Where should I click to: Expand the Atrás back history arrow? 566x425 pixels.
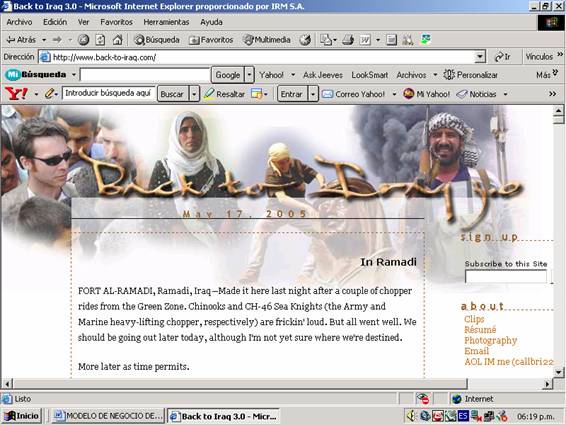44,40
